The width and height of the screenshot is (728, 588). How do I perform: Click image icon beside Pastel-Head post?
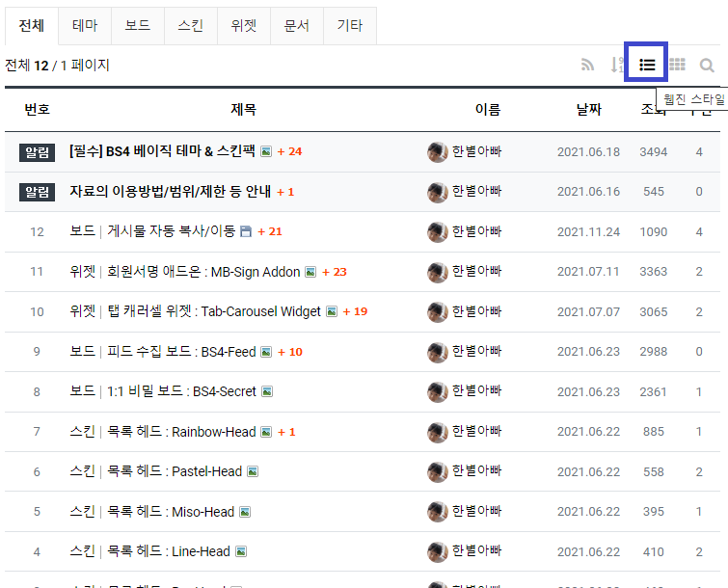[x=253, y=472]
